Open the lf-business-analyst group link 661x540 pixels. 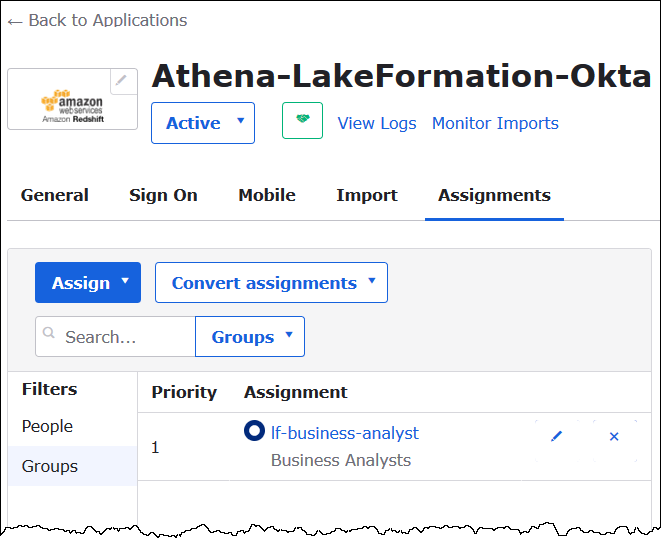point(345,433)
